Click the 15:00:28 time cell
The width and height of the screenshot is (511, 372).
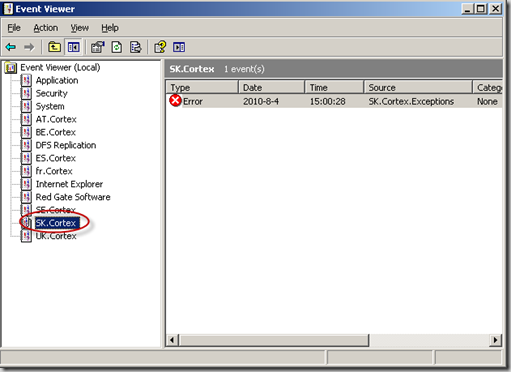pos(328,101)
